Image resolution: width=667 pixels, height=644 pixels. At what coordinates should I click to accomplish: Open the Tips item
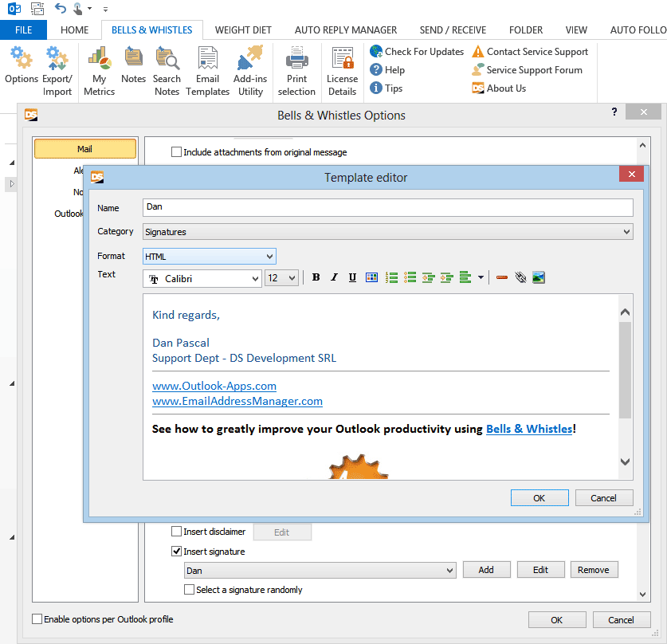pos(386,88)
